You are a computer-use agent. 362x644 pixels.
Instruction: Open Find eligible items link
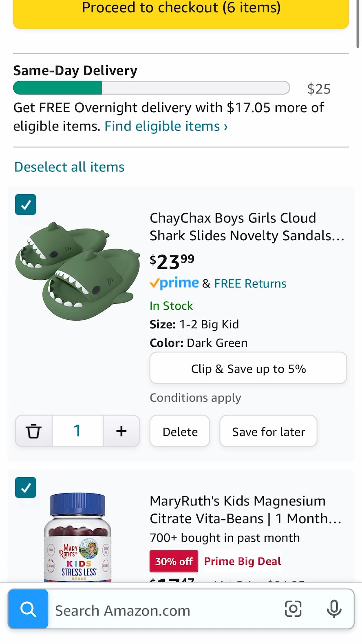tap(162, 126)
